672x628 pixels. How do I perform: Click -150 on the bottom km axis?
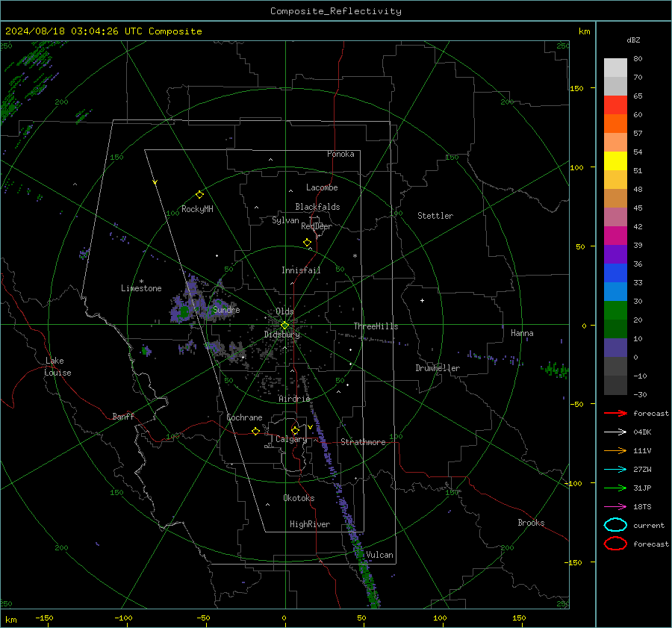click(x=44, y=618)
